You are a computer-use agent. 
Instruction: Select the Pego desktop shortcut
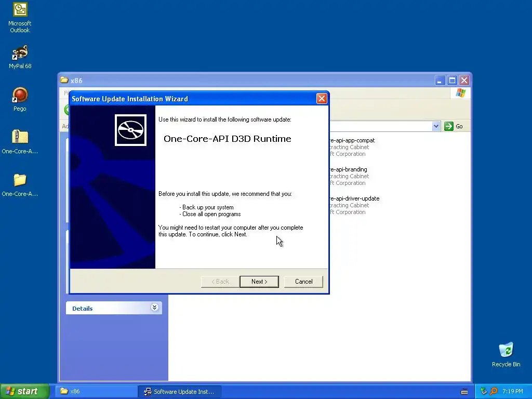click(x=20, y=99)
